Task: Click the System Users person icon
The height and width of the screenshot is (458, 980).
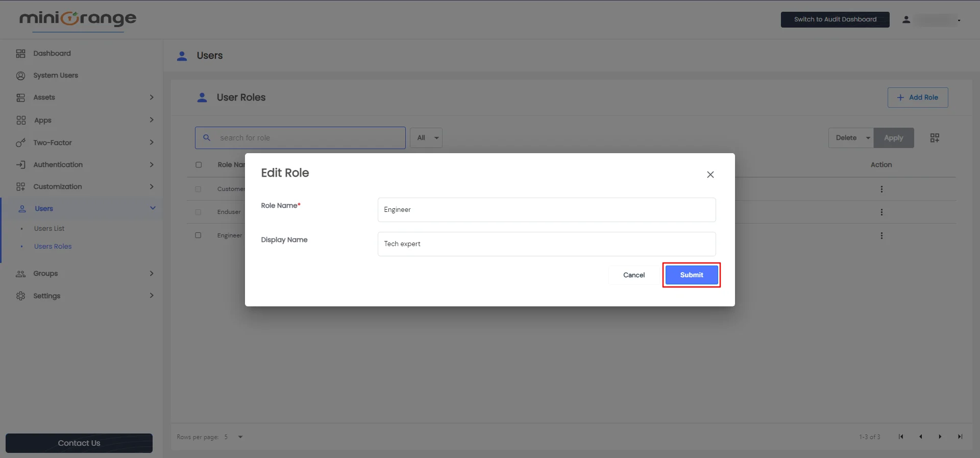Action: coord(20,76)
